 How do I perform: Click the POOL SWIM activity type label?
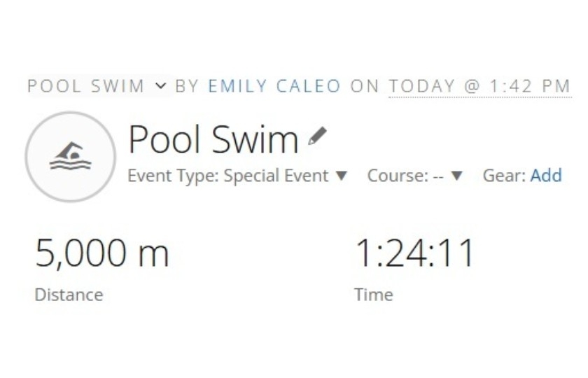coord(85,86)
